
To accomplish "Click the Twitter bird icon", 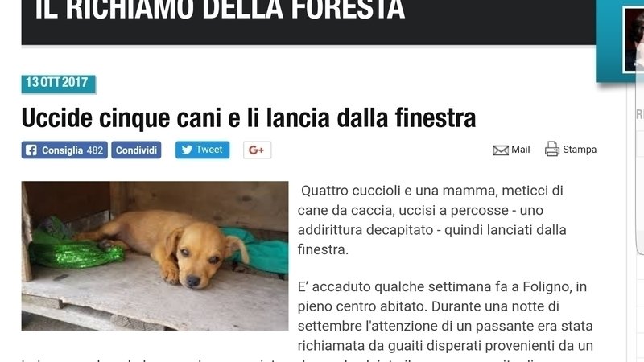I will [x=187, y=150].
